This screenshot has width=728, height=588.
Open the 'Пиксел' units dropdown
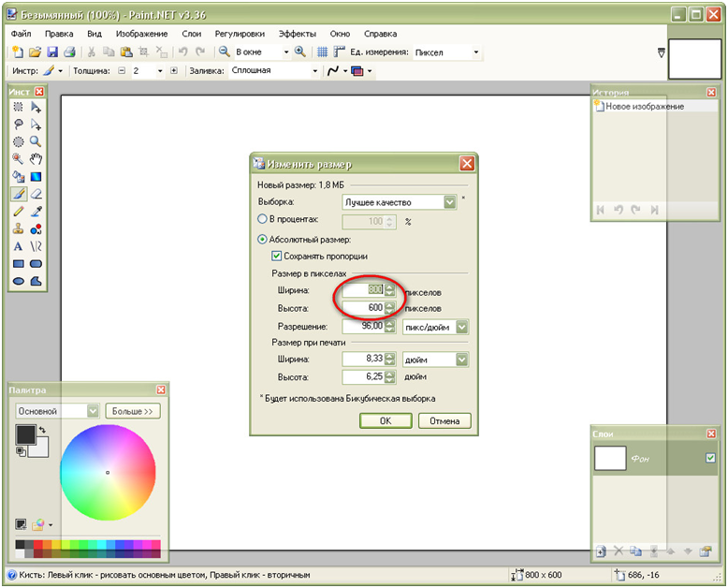(476, 52)
